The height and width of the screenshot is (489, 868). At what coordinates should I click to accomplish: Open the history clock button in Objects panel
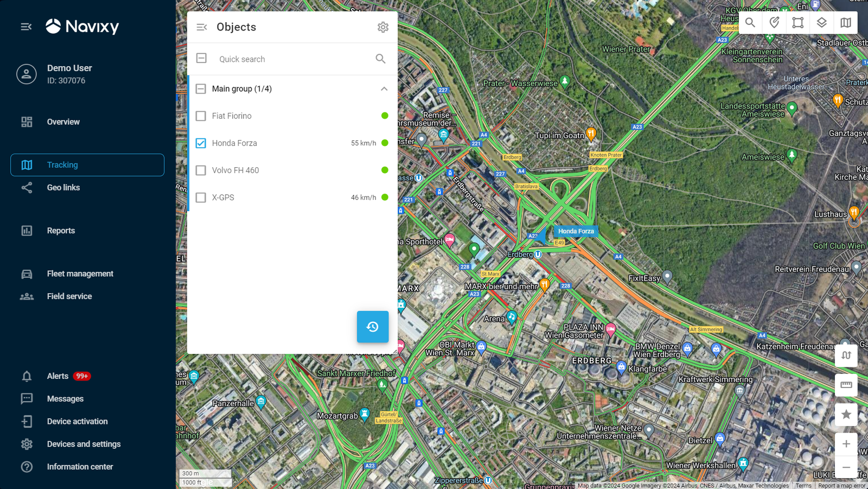click(373, 327)
